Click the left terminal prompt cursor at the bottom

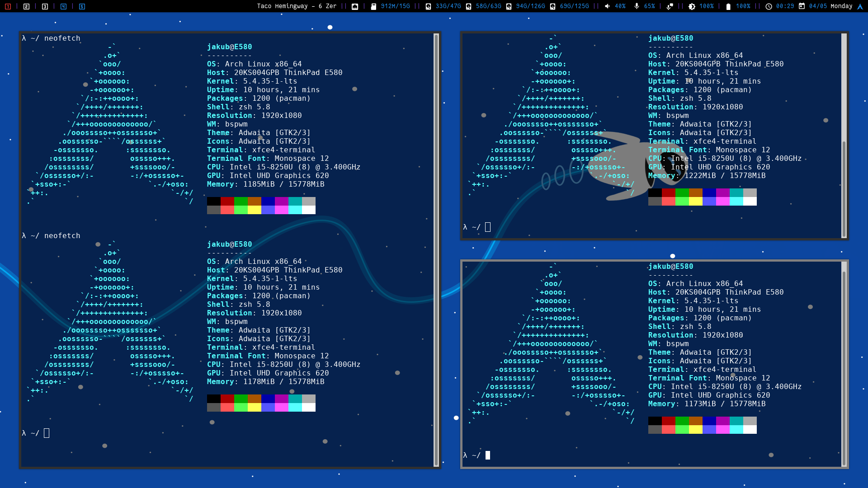(x=47, y=433)
